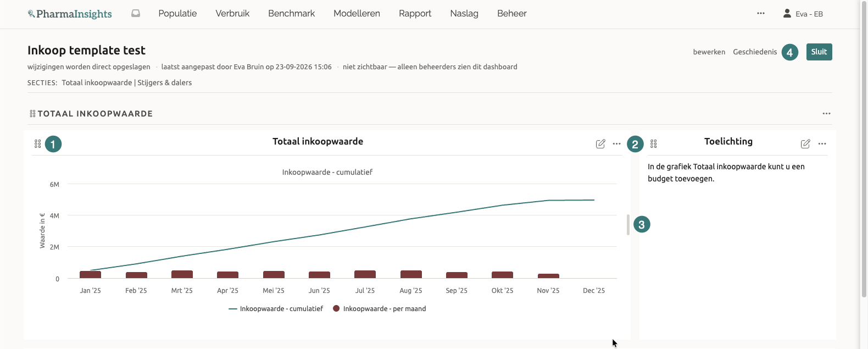
Task: Open the Eva - EB user account menu
Action: pos(803,14)
